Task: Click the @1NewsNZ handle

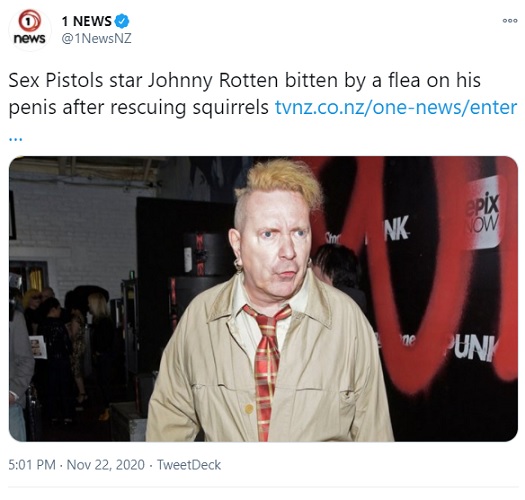Action: (96, 38)
